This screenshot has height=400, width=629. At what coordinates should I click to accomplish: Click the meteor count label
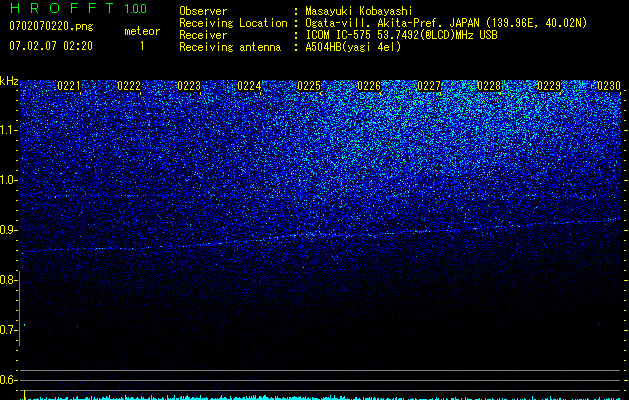142,31
